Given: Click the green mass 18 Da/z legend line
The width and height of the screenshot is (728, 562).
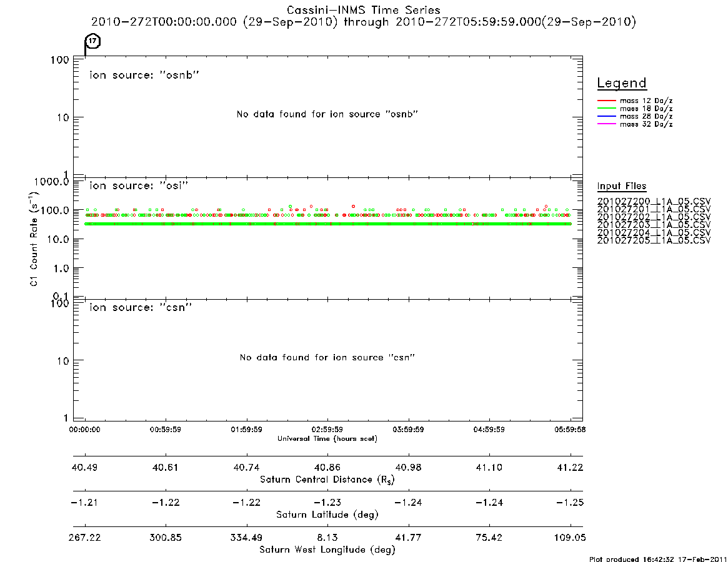Looking at the screenshot, I should point(606,109).
